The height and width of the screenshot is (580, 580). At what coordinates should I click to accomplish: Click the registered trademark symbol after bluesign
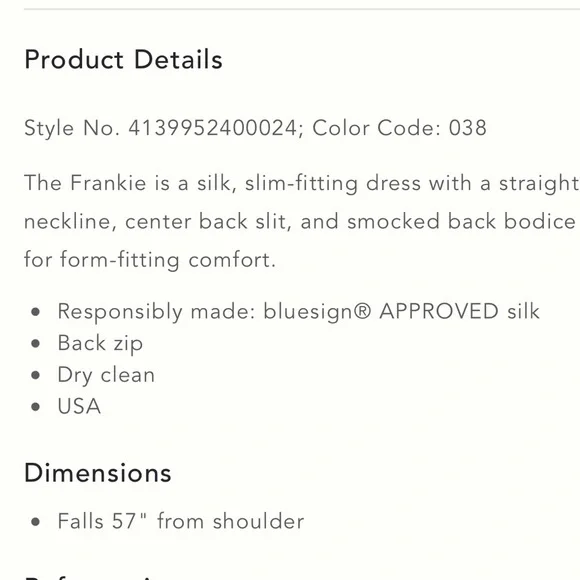click(362, 311)
